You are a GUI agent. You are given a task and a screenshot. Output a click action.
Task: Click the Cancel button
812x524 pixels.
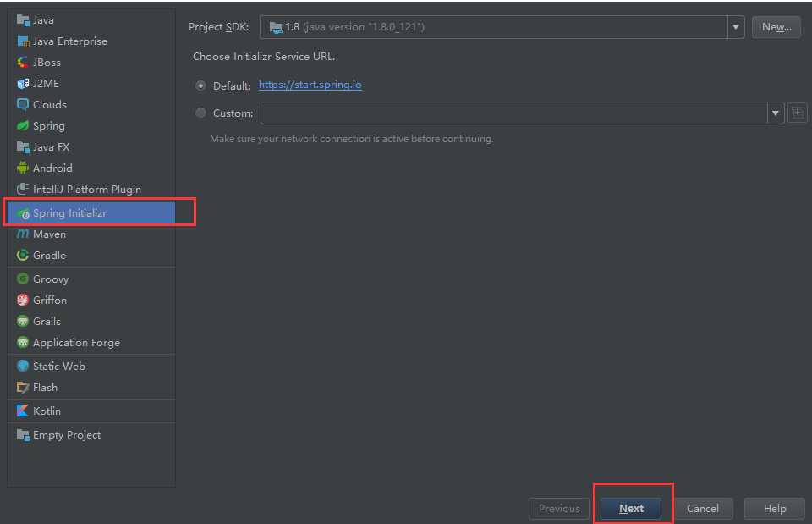pyautogui.click(x=702, y=509)
